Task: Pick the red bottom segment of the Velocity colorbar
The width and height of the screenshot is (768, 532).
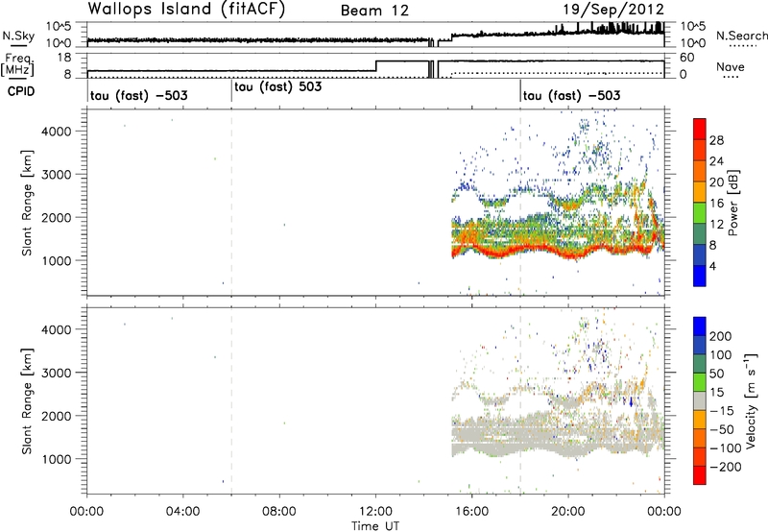Action: pos(700,475)
